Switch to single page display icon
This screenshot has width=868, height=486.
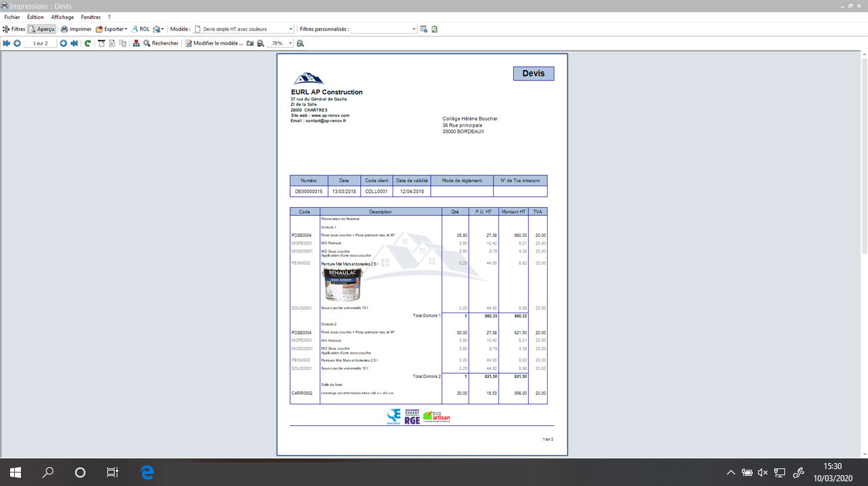coord(112,43)
